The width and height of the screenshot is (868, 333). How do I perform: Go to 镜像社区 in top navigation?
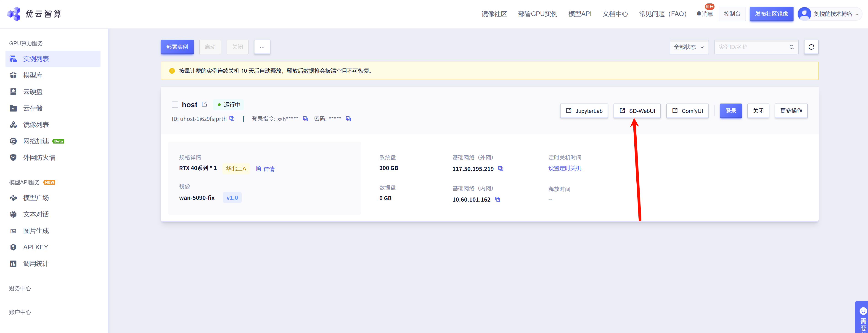(x=494, y=14)
